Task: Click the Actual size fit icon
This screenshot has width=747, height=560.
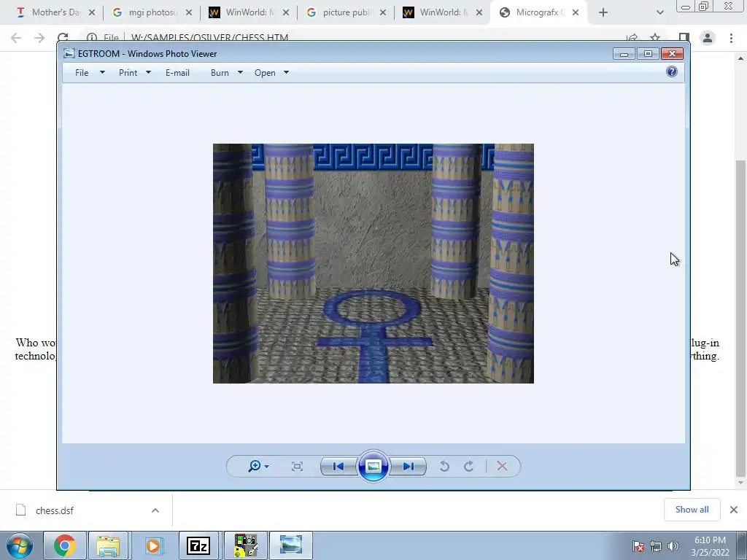Action: [x=297, y=466]
